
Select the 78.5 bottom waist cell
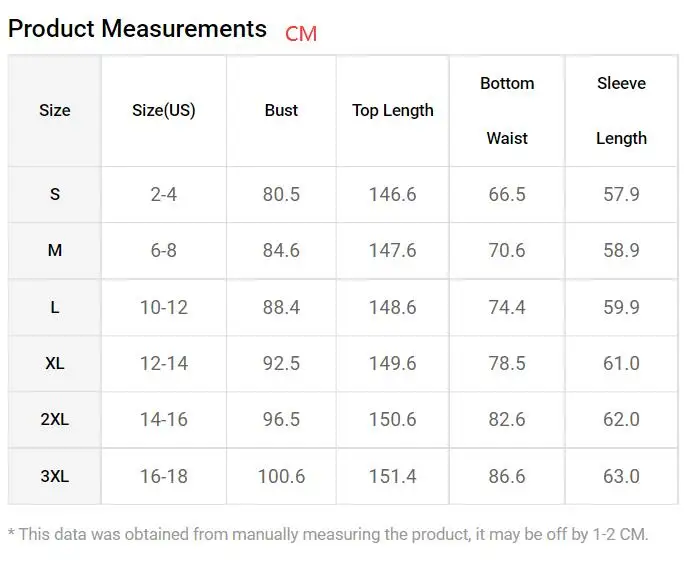pos(507,363)
